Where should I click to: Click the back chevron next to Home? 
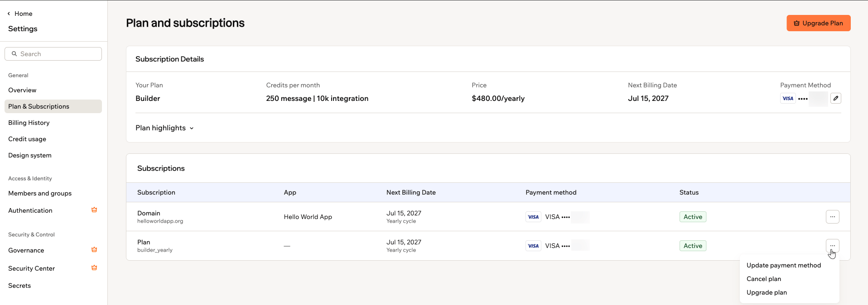point(9,14)
